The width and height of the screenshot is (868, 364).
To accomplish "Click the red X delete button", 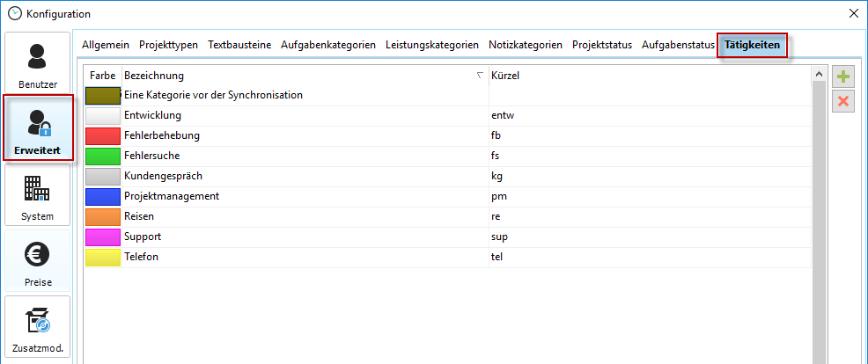I will [x=843, y=101].
